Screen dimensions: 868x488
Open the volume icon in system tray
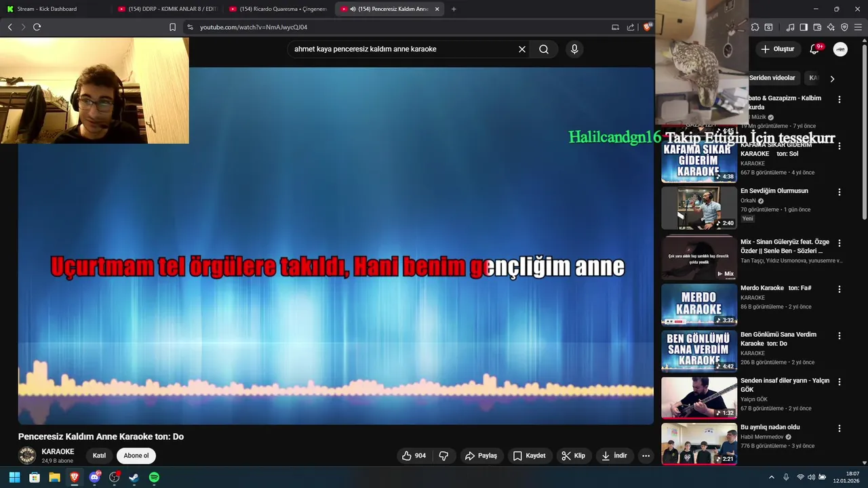[812, 477]
